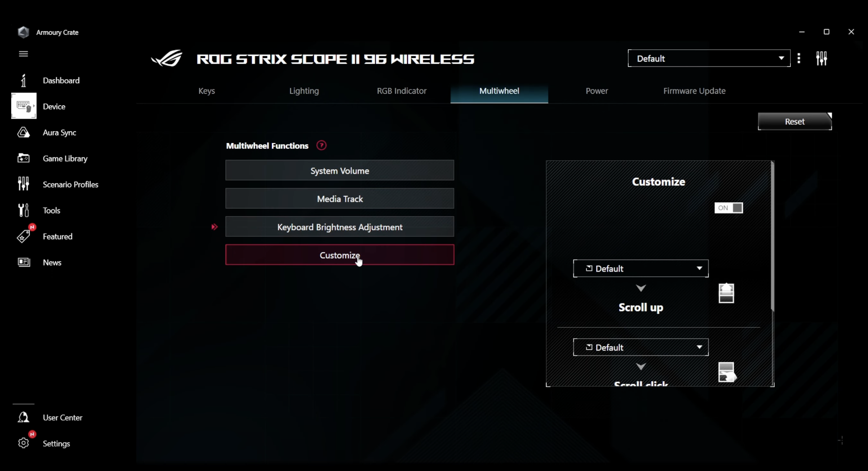The height and width of the screenshot is (471, 868).
Task: Click the Reset button
Action: point(794,121)
